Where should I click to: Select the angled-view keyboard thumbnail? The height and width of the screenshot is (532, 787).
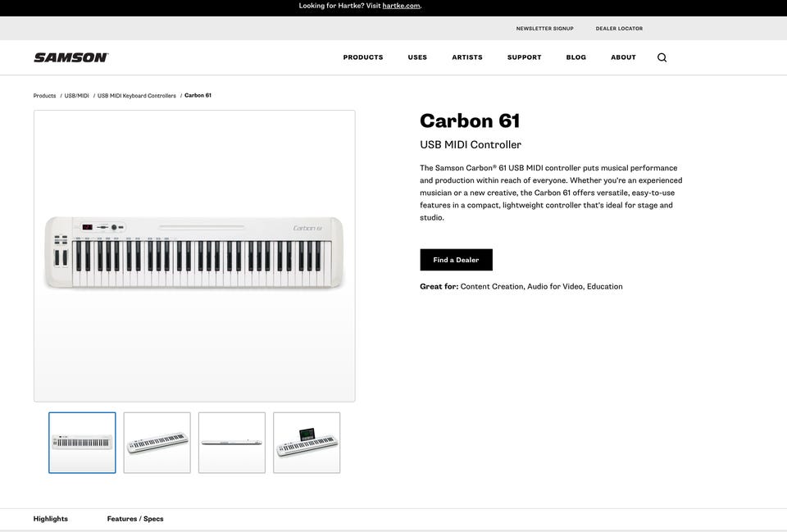click(157, 443)
